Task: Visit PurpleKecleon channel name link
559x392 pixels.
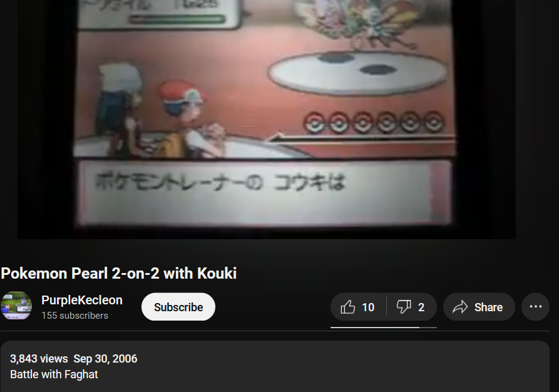Action: click(x=82, y=300)
